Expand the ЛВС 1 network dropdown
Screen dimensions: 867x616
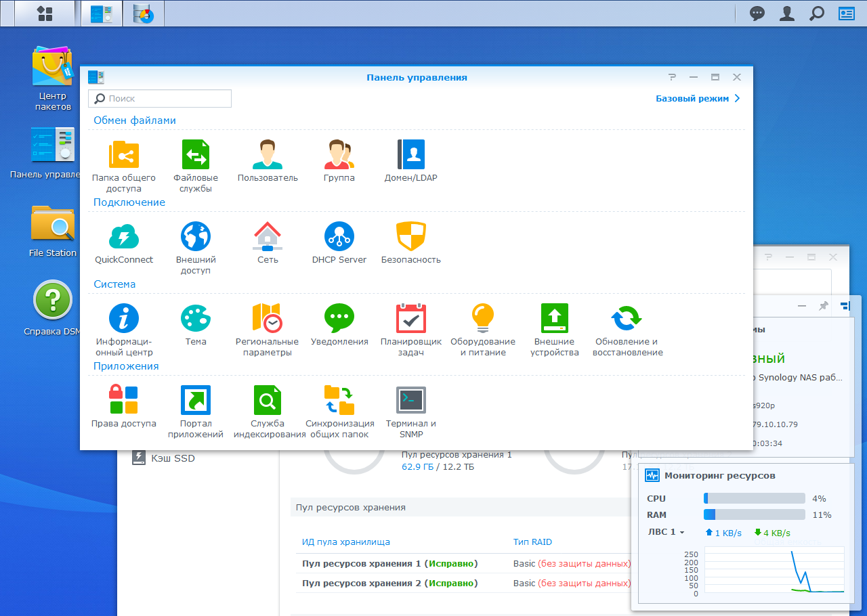coord(667,532)
